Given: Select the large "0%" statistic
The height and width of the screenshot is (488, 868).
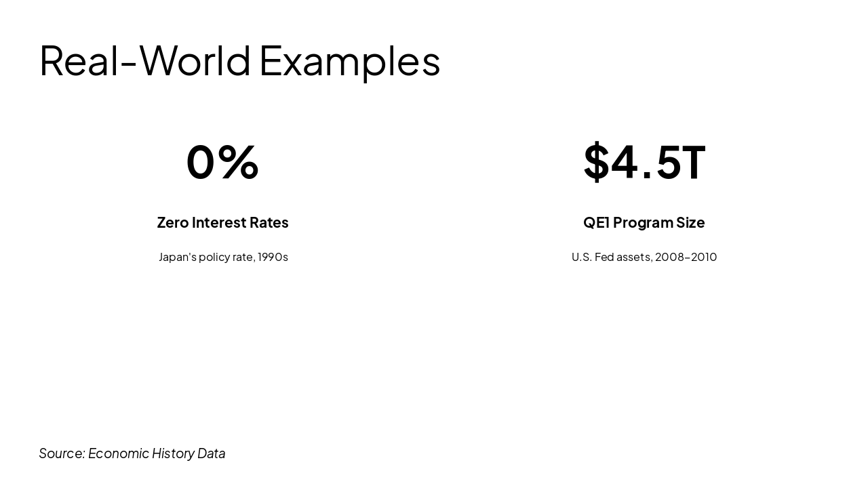Looking at the screenshot, I should (222, 162).
